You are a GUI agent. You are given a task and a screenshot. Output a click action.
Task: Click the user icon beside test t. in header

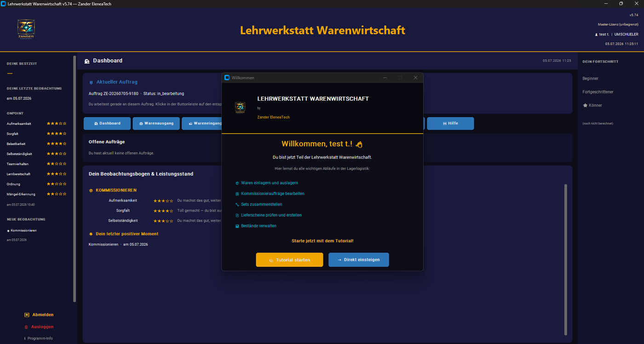tap(596, 34)
